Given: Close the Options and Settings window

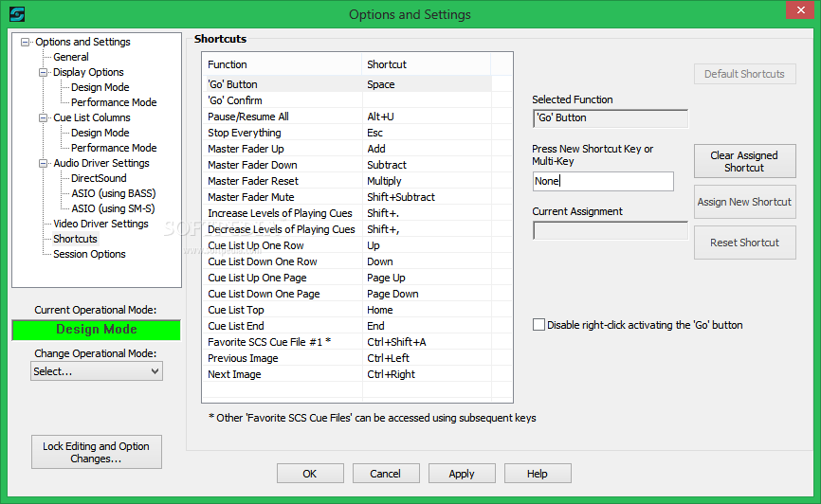Looking at the screenshot, I should tap(800, 9).
